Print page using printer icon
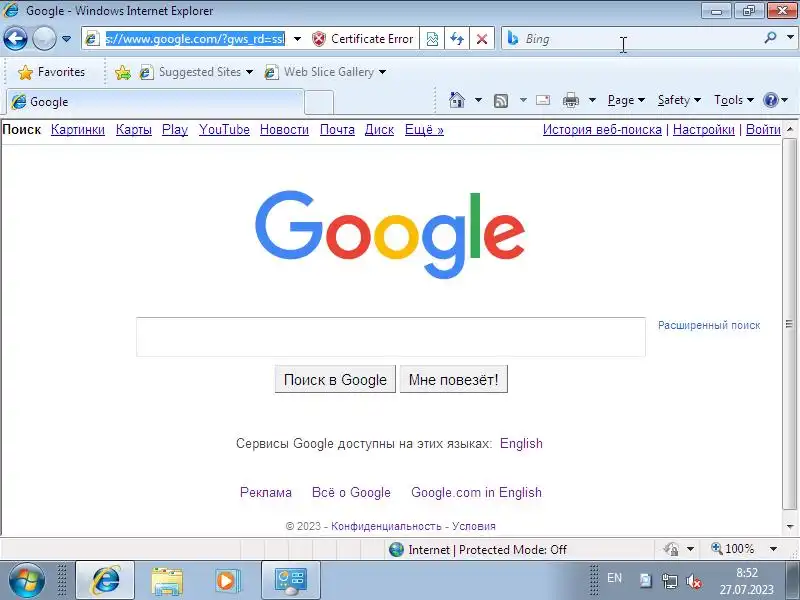The image size is (800, 600). pyautogui.click(x=570, y=100)
